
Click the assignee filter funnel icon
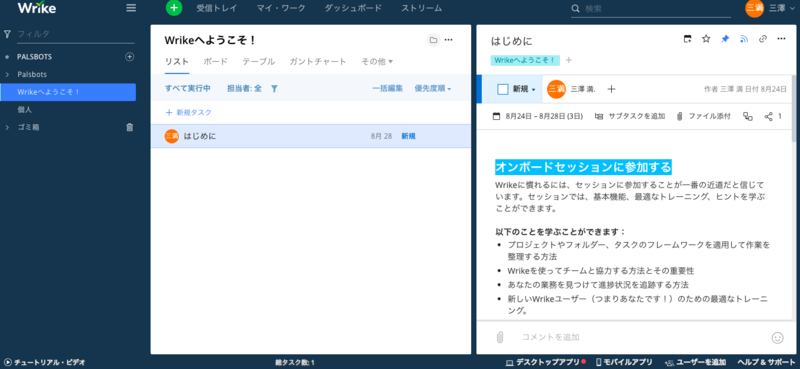pyautogui.click(x=274, y=89)
